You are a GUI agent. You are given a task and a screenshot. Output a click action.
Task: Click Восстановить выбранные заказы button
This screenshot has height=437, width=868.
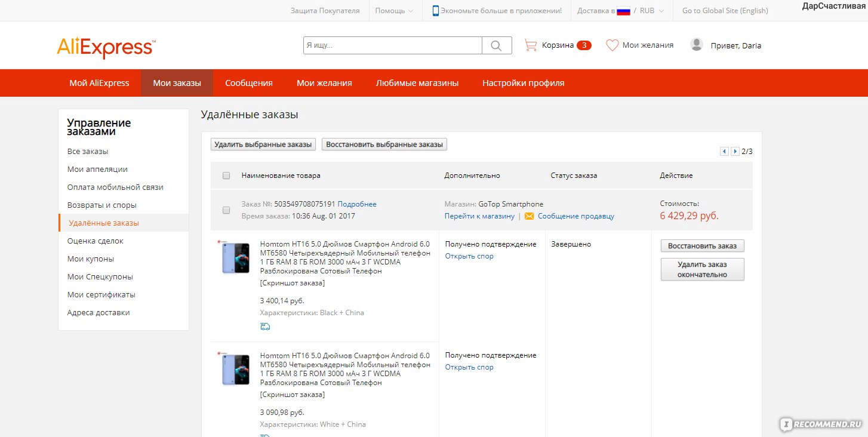384,144
